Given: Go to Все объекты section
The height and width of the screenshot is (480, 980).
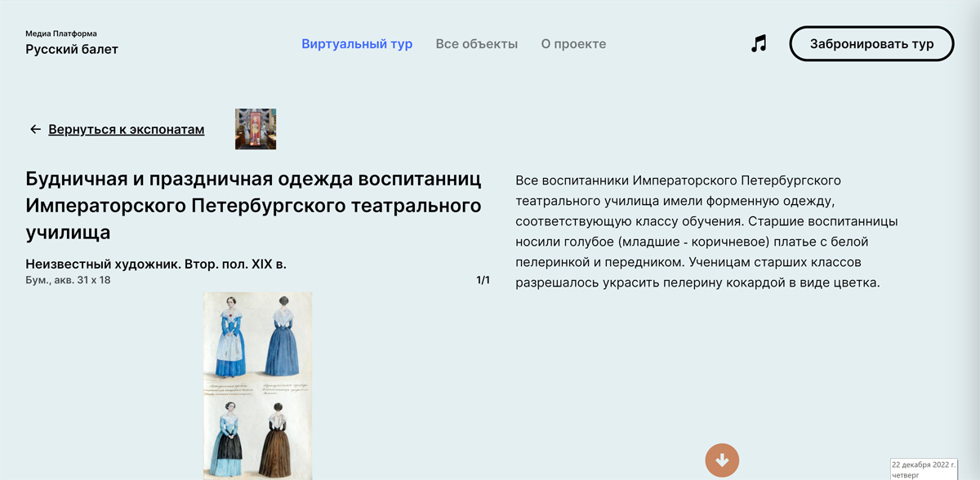Looking at the screenshot, I should [x=477, y=44].
